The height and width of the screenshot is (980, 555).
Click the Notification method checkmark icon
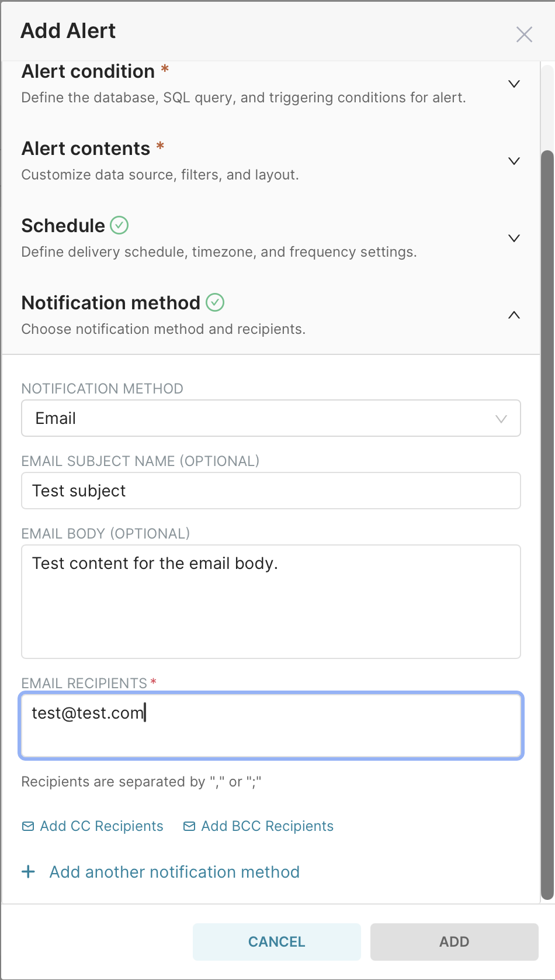[215, 302]
